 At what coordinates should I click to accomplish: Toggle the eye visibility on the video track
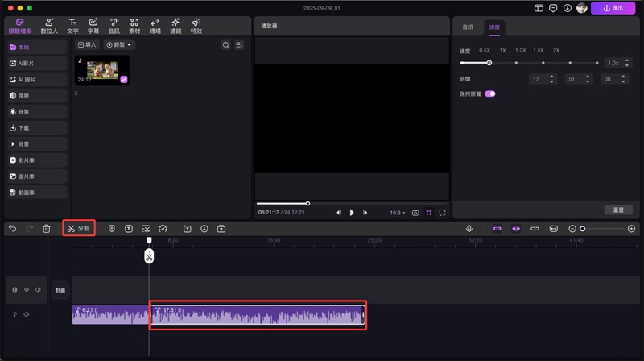click(x=26, y=289)
